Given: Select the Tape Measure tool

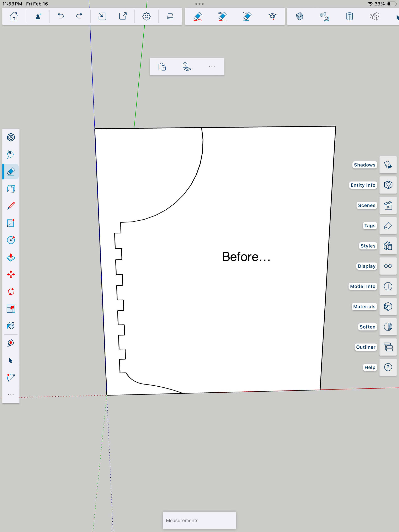Looking at the screenshot, I should tap(11, 343).
